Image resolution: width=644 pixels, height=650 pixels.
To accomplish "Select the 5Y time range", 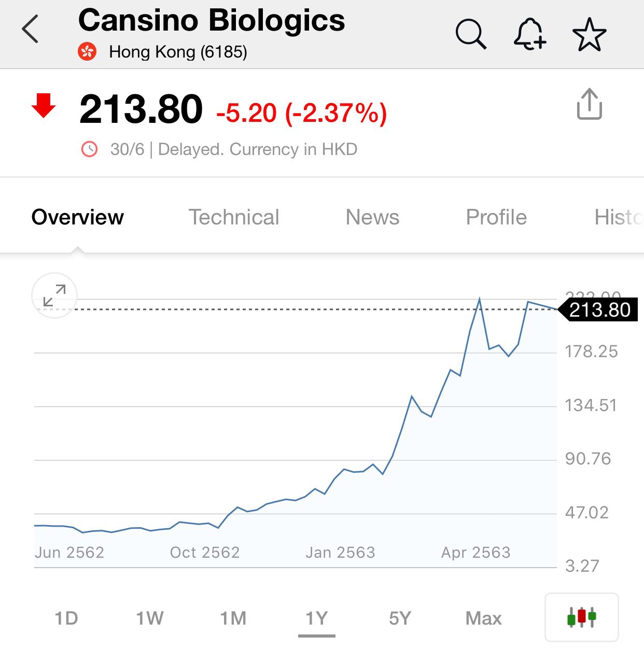I will 400,618.
